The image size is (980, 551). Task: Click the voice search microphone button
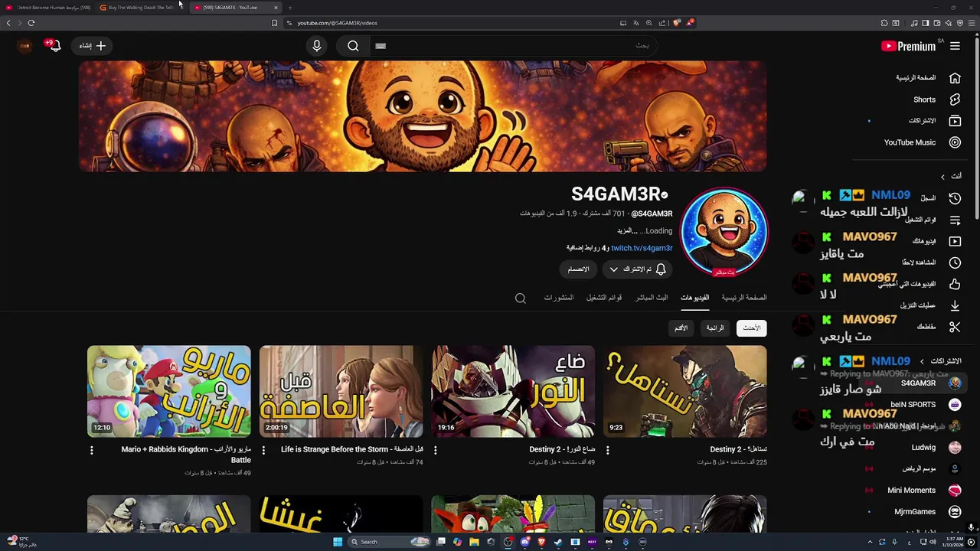(x=317, y=46)
